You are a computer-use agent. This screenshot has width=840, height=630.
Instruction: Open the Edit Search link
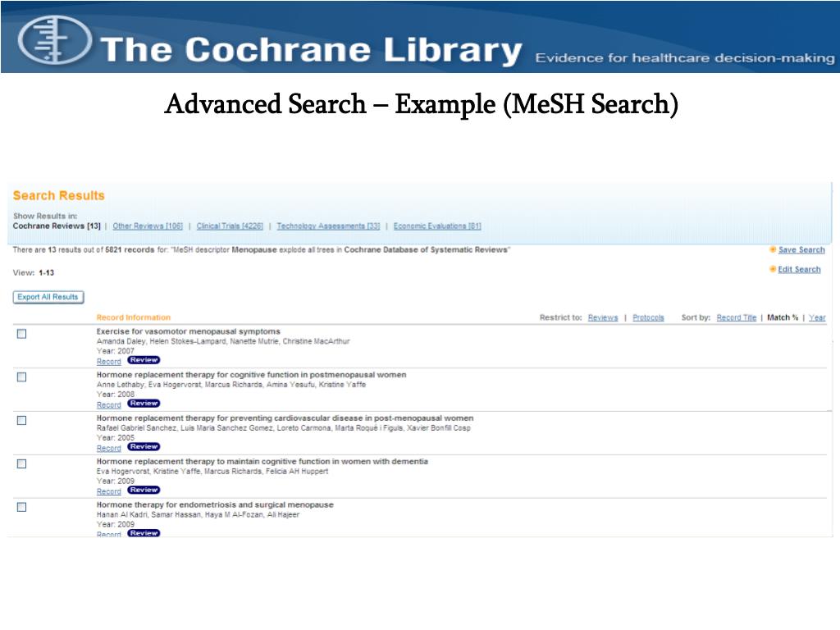799,269
